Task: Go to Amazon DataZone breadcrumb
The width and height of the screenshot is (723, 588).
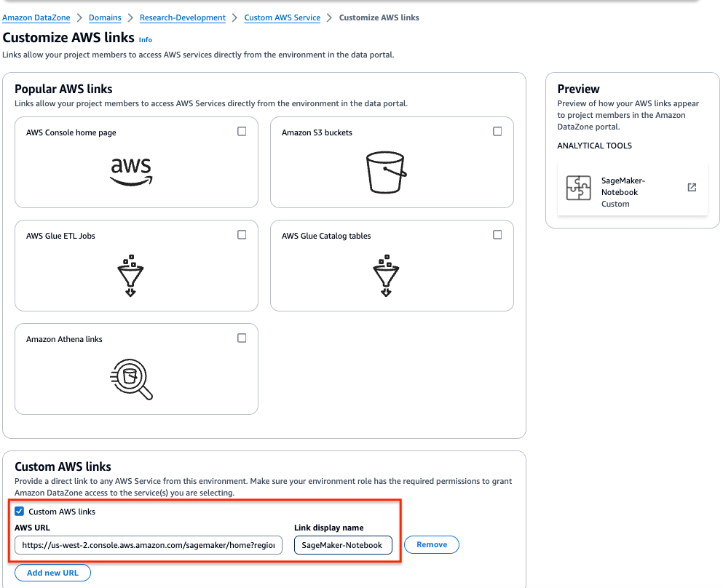Action: pos(36,17)
